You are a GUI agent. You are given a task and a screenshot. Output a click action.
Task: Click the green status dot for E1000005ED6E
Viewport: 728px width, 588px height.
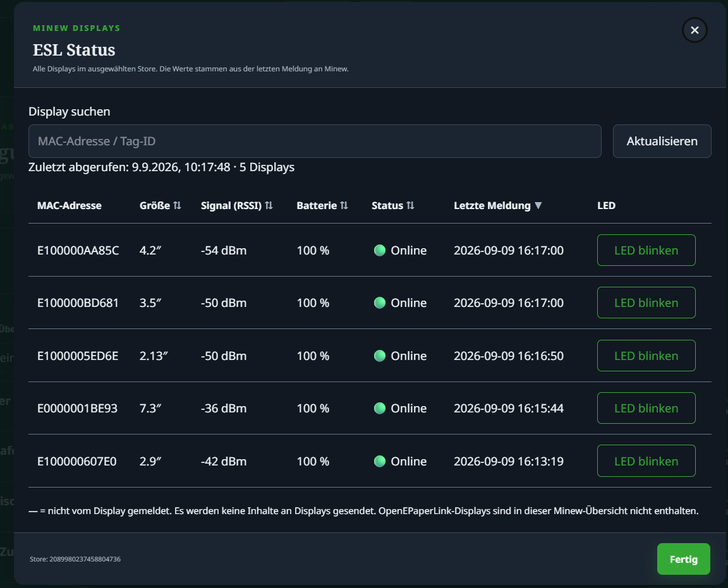pyautogui.click(x=380, y=356)
